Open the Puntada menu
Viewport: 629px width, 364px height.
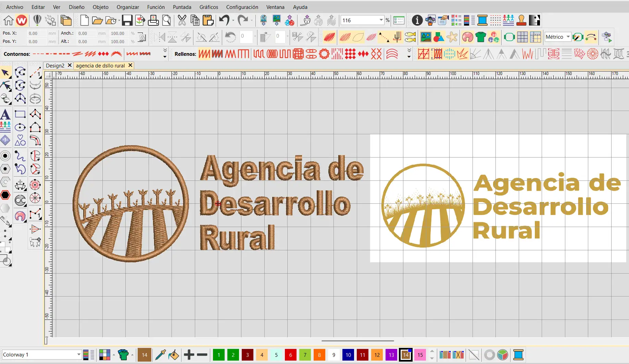(182, 7)
